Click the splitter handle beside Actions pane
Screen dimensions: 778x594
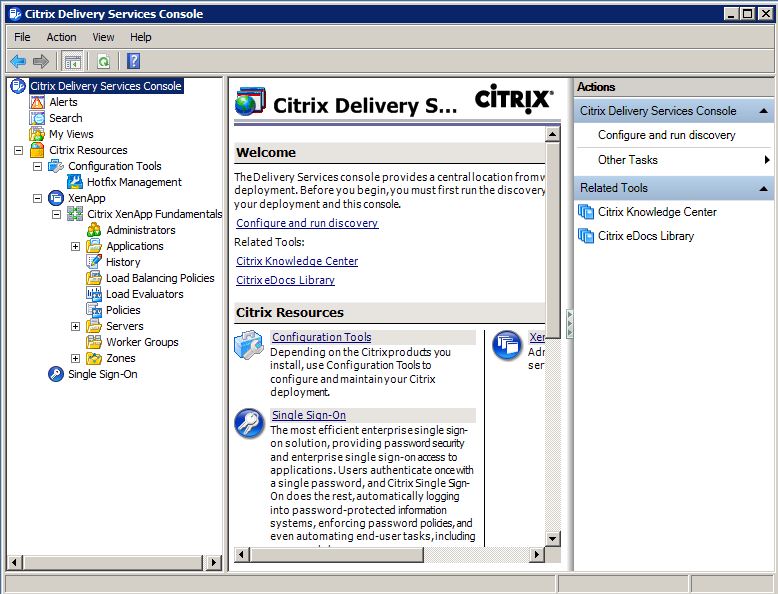pyautogui.click(x=569, y=324)
